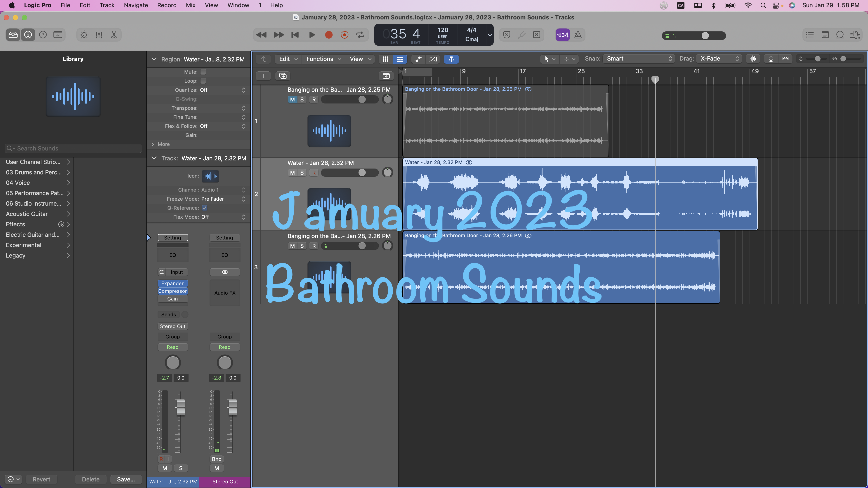This screenshot has width=868, height=488.
Task: Click the Read automation button on Water strip
Action: 172,347
